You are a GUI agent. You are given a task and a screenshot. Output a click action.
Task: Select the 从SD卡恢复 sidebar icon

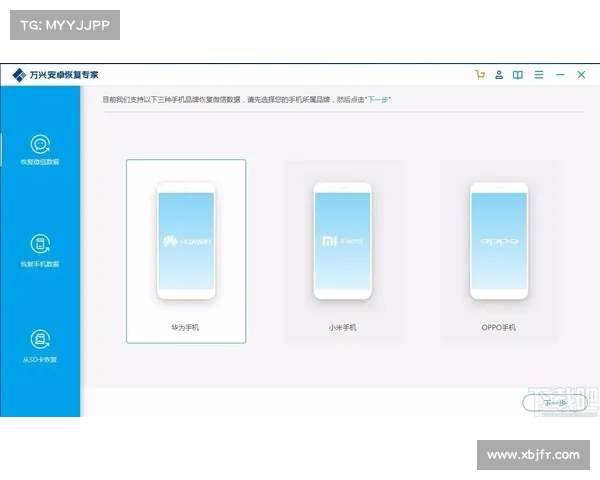point(40,340)
